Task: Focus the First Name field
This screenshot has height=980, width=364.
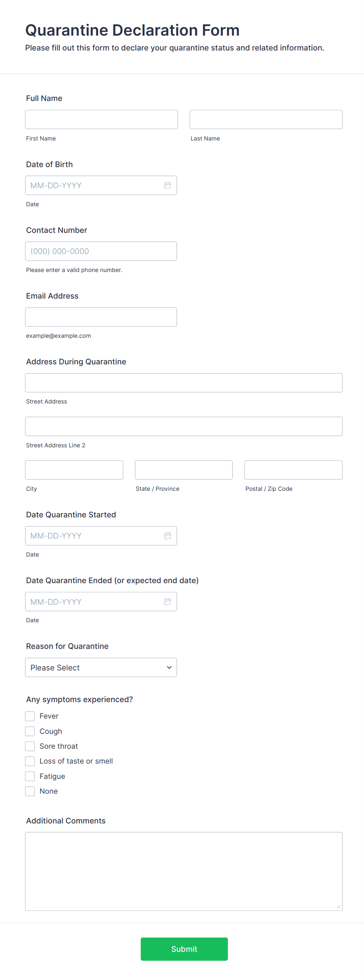Action: click(101, 119)
